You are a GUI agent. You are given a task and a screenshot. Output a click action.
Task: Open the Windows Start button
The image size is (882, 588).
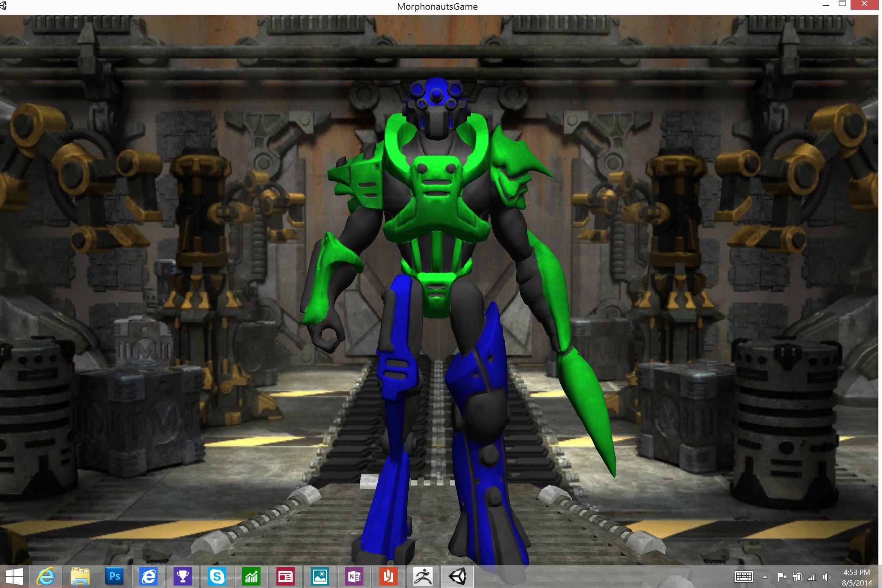click(x=14, y=577)
